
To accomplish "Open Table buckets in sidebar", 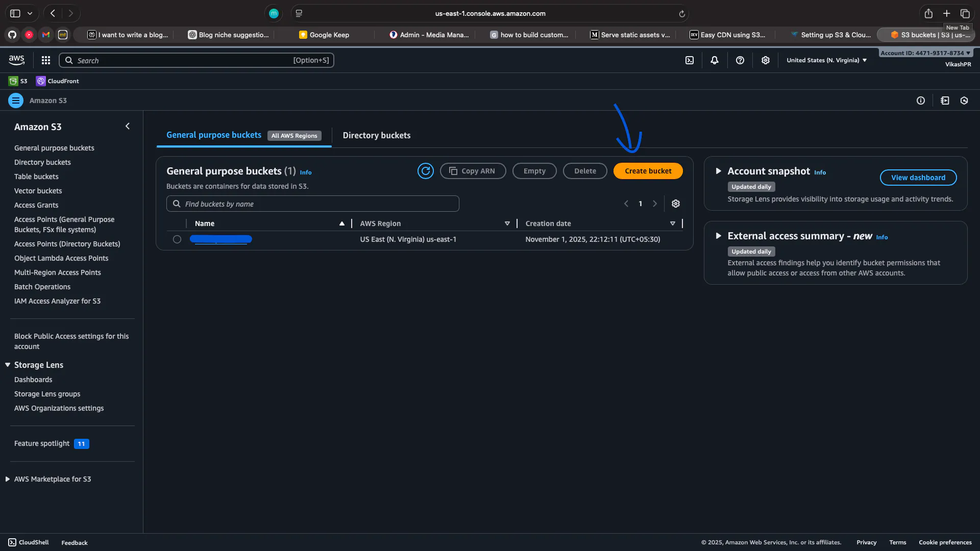I will tap(36, 177).
